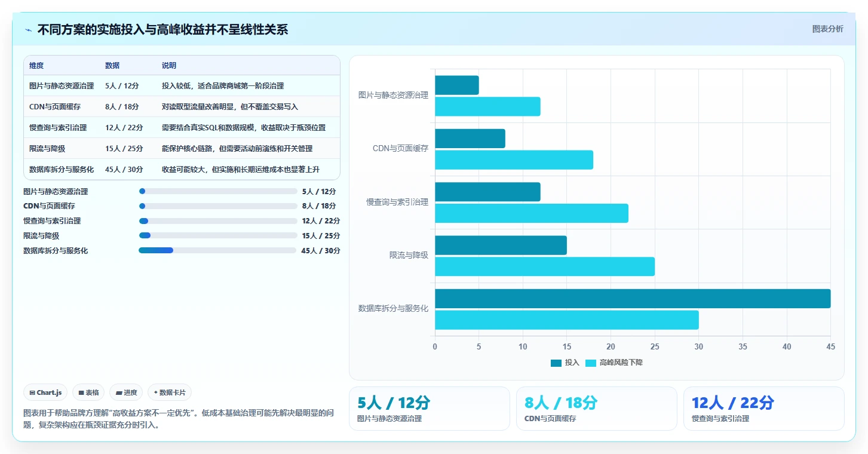Click chart y-axis label 慢查询与索引治理
The width and height of the screenshot is (868, 454).
397,202
